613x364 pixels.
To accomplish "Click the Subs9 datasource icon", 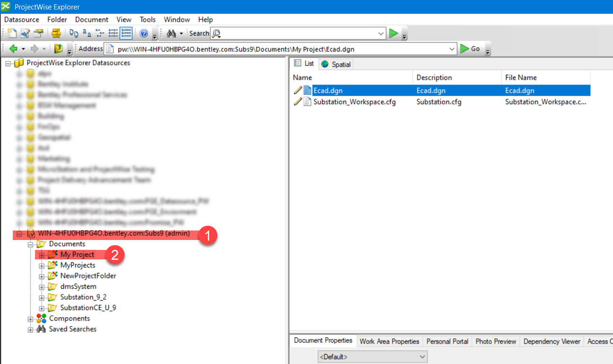I will pos(31,233).
